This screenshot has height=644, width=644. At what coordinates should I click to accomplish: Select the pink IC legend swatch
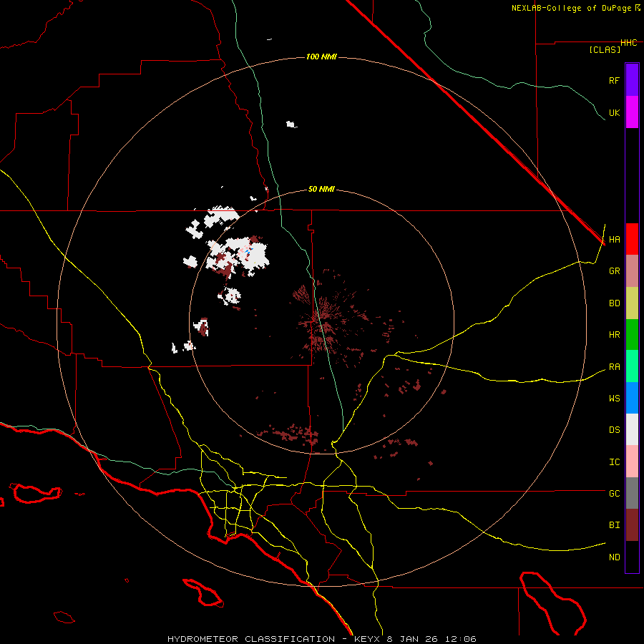(631, 462)
